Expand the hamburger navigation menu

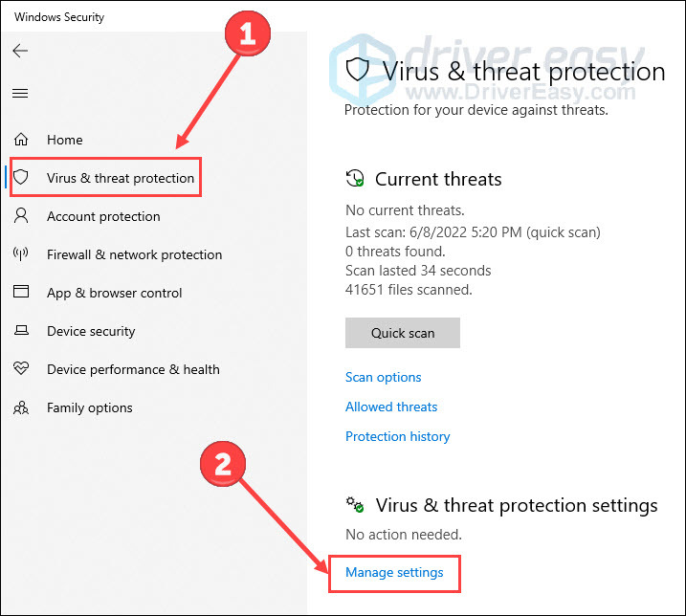(20, 93)
